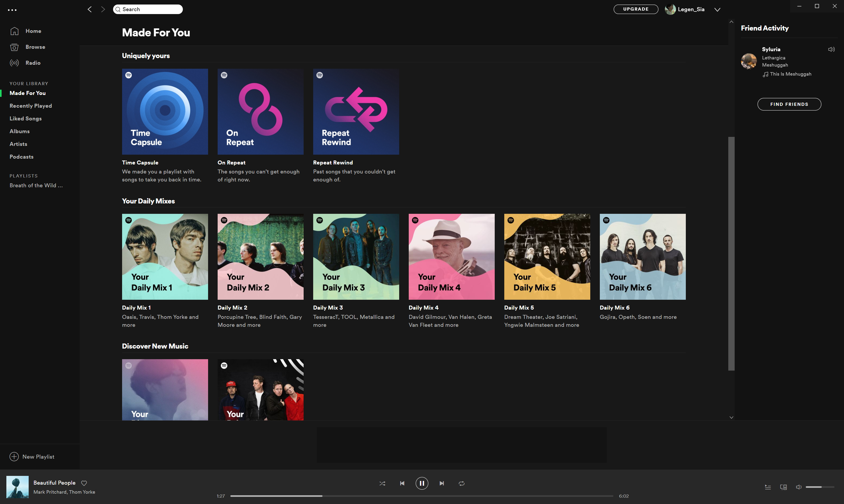
Task: Open Albums in Your Library
Action: pyautogui.click(x=19, y=131)
